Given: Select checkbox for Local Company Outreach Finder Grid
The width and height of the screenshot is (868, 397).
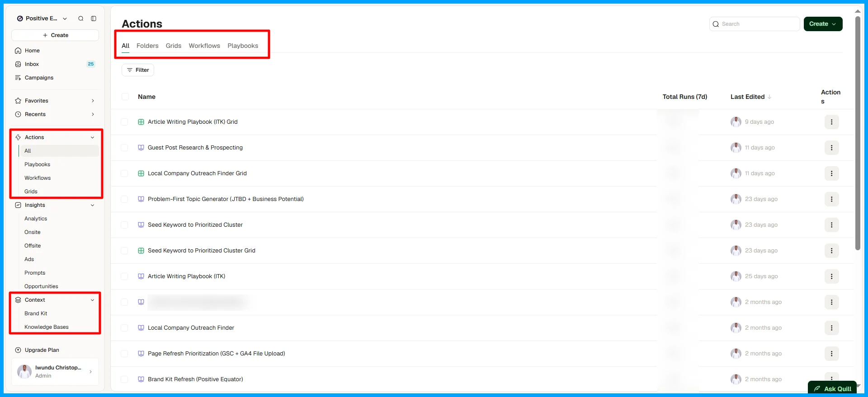Looking at the screenshot, I should click(124, 173).
